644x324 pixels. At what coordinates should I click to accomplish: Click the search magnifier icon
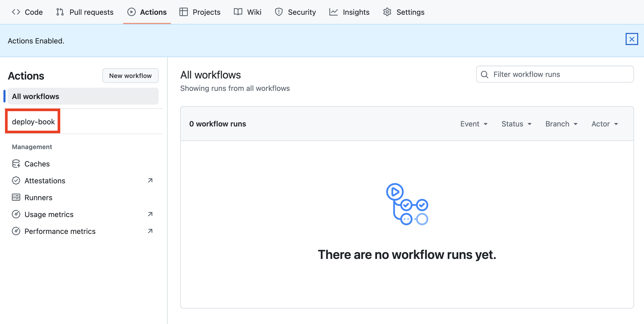tap(485, 75)
